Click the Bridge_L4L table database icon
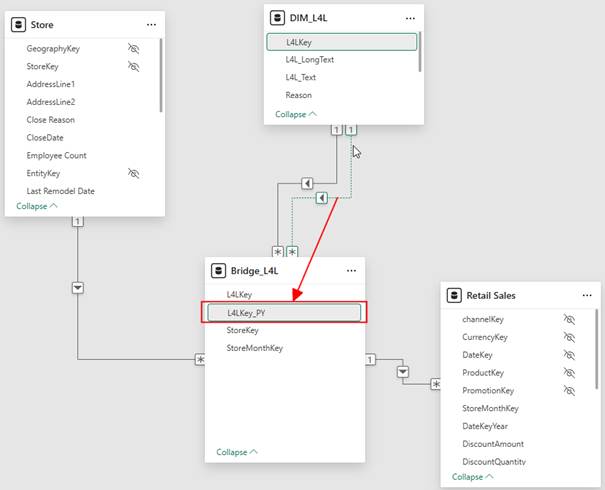Screen dimensions: 605x490 click(219, 271)
